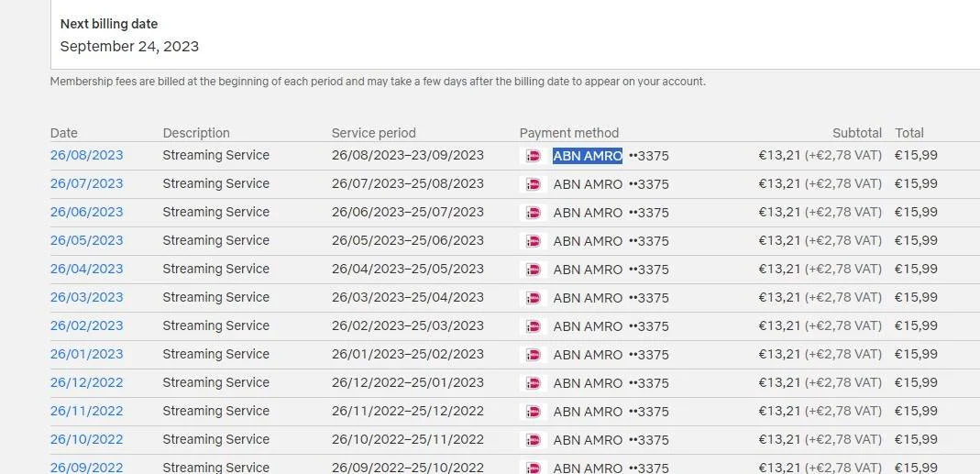Click iDEAL icon in 26/12/2022 row

tap(534, 383)
